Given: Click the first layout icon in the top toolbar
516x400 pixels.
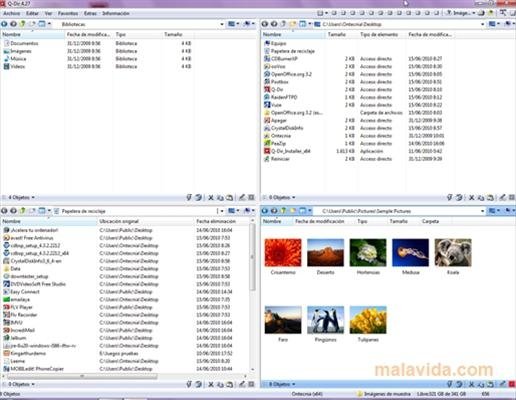Looking at the screenshot, I should click(x=320, y=13).
